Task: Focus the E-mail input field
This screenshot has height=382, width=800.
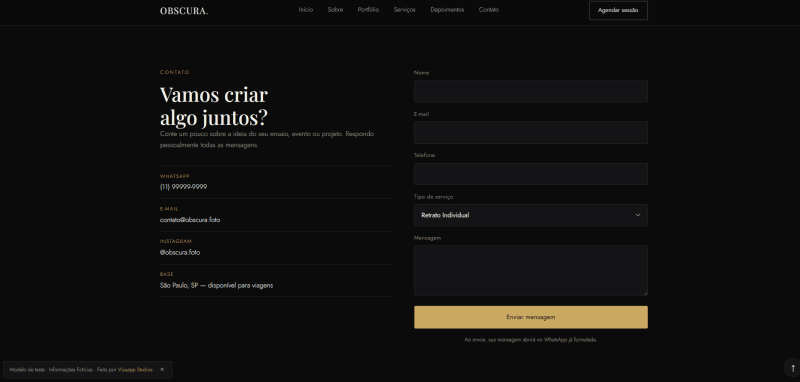Action: pos(531,133)
